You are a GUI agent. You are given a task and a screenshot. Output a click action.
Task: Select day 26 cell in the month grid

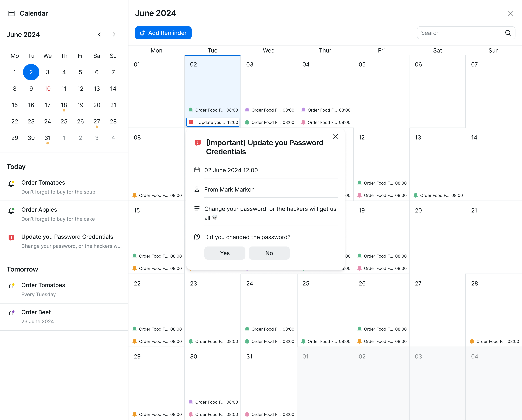pos(381,303)
